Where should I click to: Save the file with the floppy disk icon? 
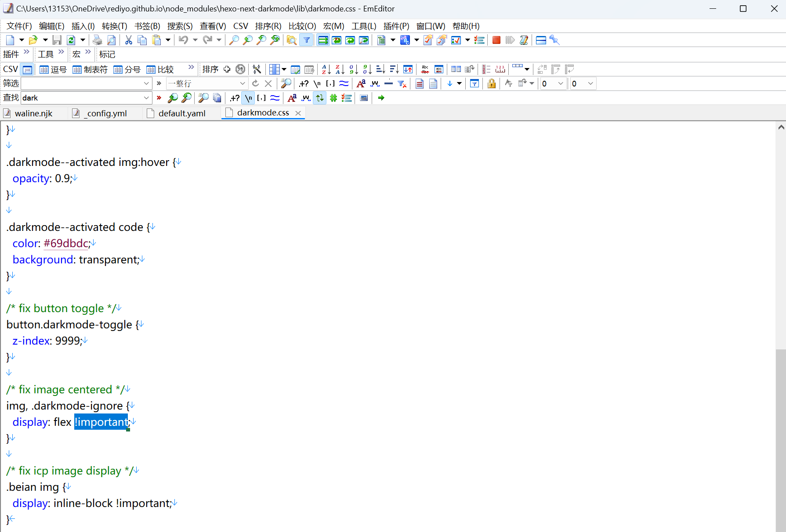coord(57,40)
